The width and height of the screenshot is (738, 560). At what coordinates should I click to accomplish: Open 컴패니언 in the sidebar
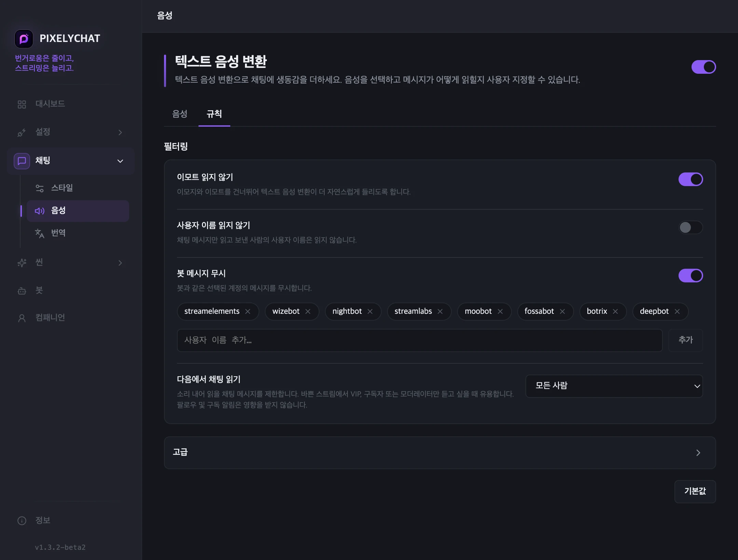point(71,318)
